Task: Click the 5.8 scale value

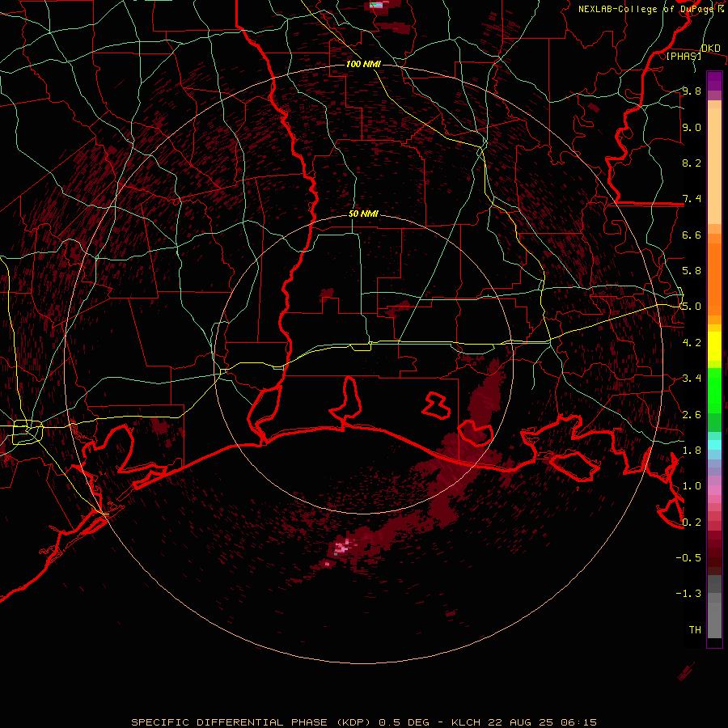Action: coord(692,271)
